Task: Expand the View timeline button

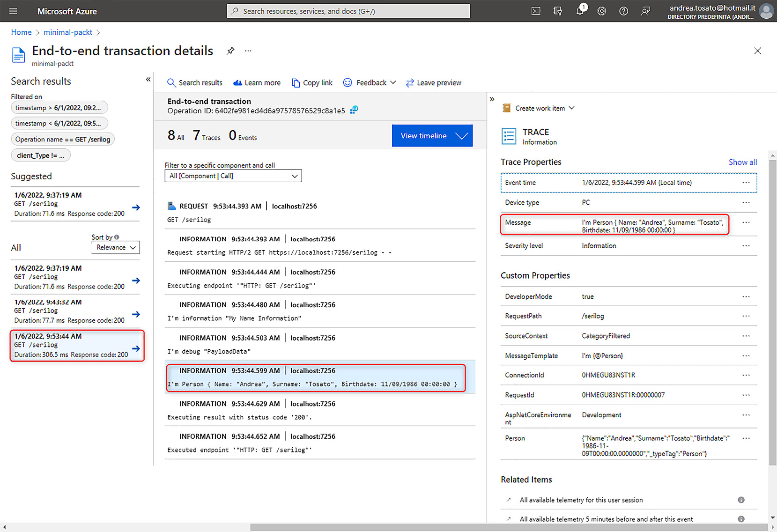Action: pos(432,135)
